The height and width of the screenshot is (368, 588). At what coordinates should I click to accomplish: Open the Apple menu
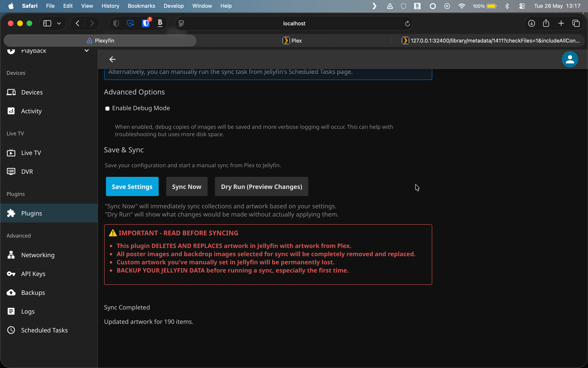click(x=11, y=6)
